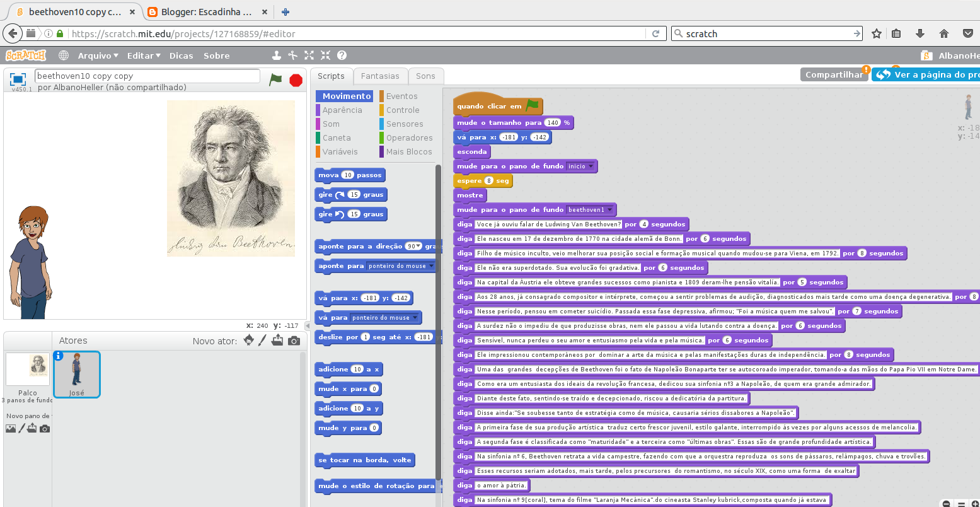980x507 pixels.
Task: Bookmark this page with star icon
Action: click(x=876, y=33)
